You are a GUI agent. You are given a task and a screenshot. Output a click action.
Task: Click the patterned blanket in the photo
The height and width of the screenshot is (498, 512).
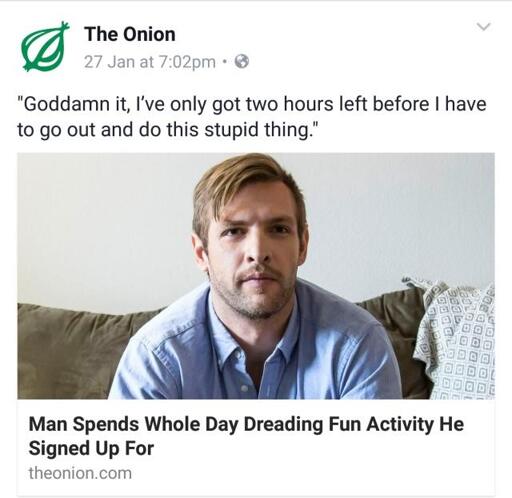coord(456,340)
